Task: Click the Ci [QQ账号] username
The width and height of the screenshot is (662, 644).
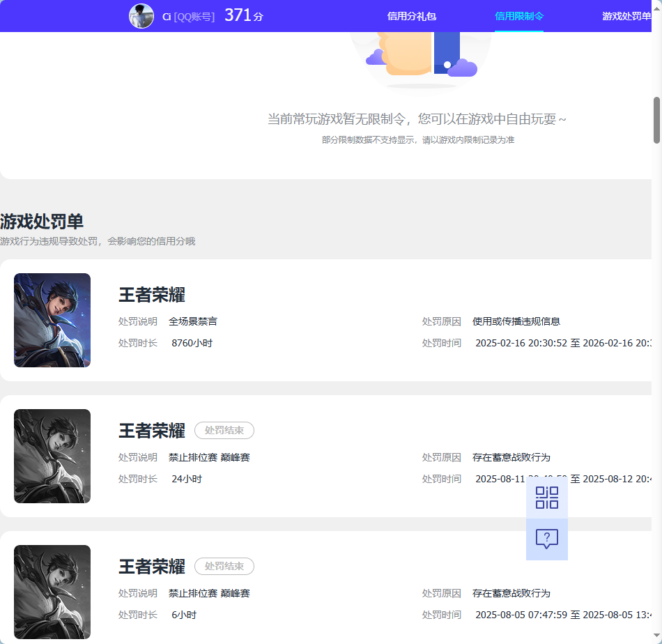Action: [188, 17]
